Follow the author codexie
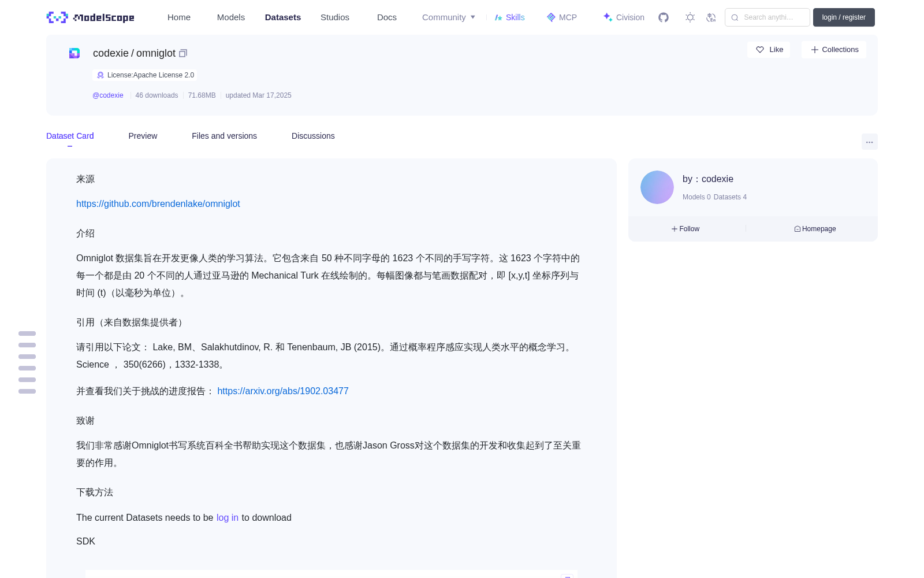Viewport: 924px width, 578px height. pos(685,229)
